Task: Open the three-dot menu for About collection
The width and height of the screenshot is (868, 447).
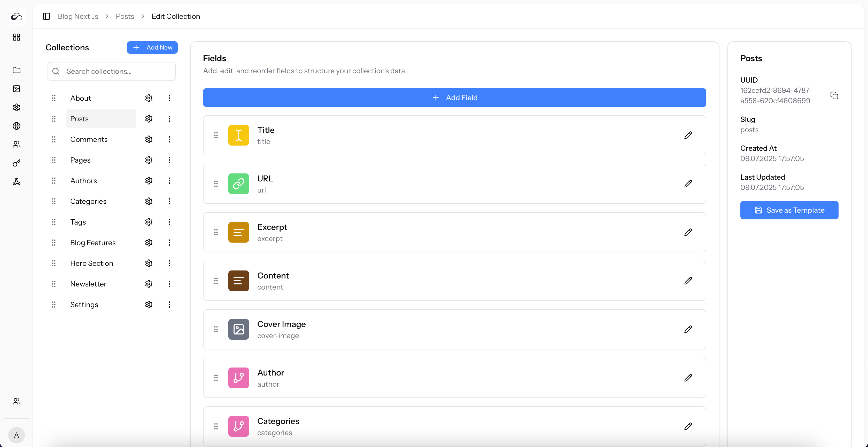Action: [169, 98]
